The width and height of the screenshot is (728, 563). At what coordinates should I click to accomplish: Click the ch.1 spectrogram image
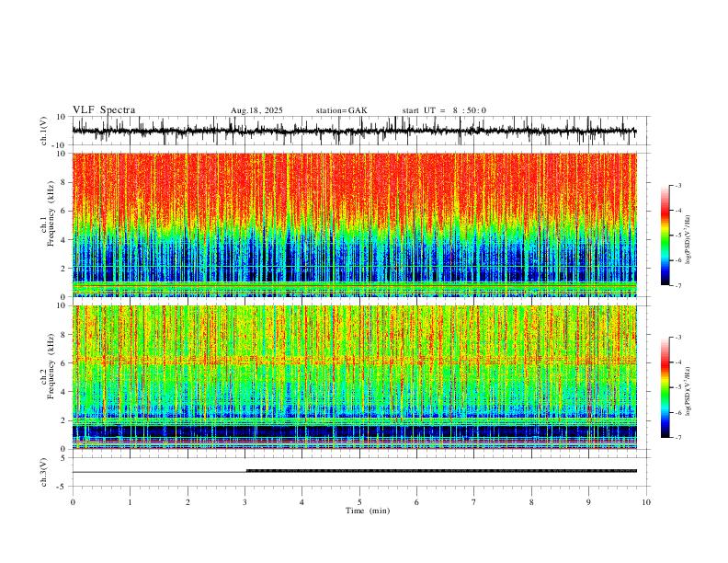tap(354, 224)
